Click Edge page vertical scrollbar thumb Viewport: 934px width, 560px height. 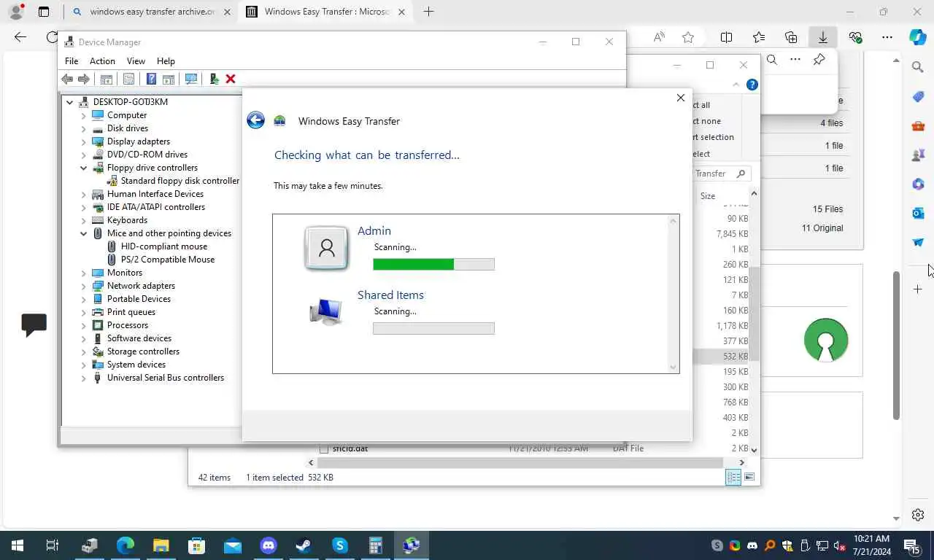pyautogui.click(x=896, y=345)
